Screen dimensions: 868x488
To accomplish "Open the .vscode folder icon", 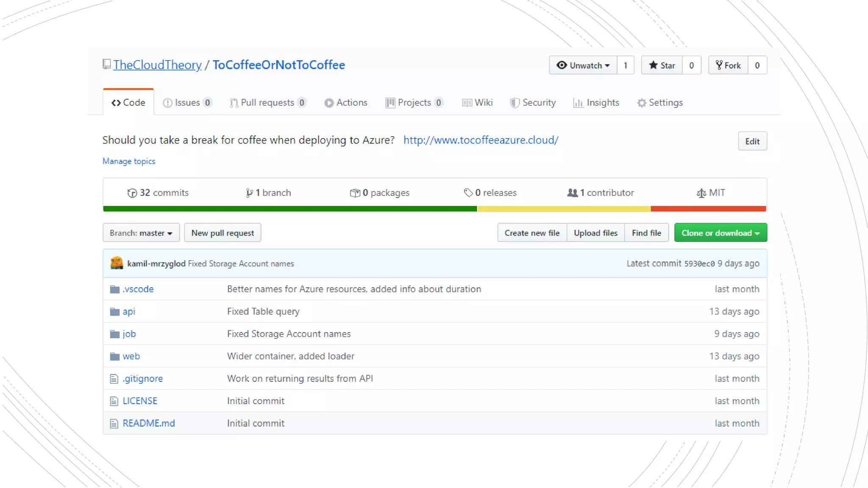I will click(x=114, y=289).
